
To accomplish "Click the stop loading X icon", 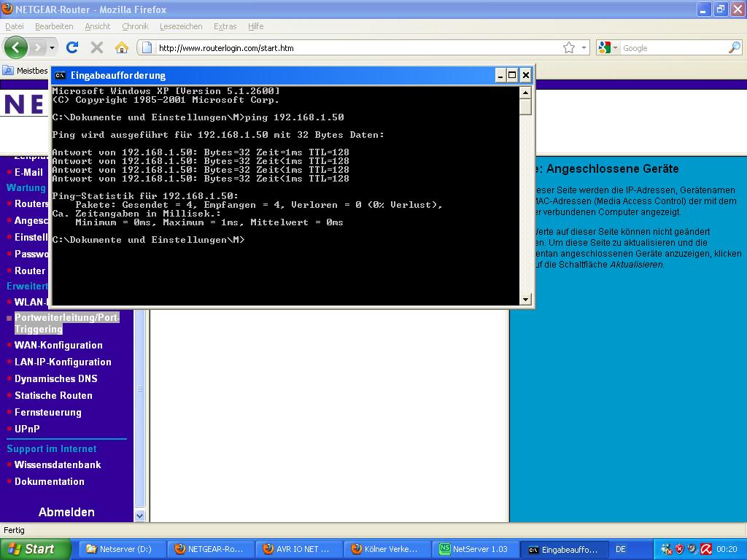I will (x=97, y=47).
